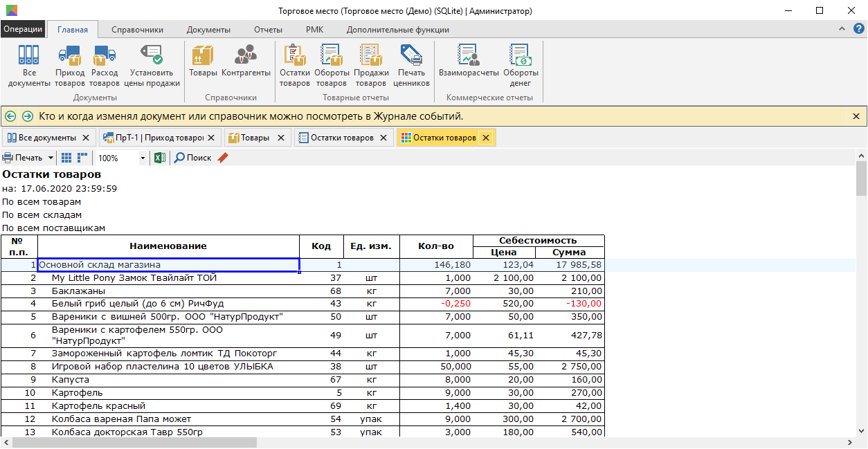Click the Расход товаров ribbon icon
The image size is (868, 449).
point(105,66)
